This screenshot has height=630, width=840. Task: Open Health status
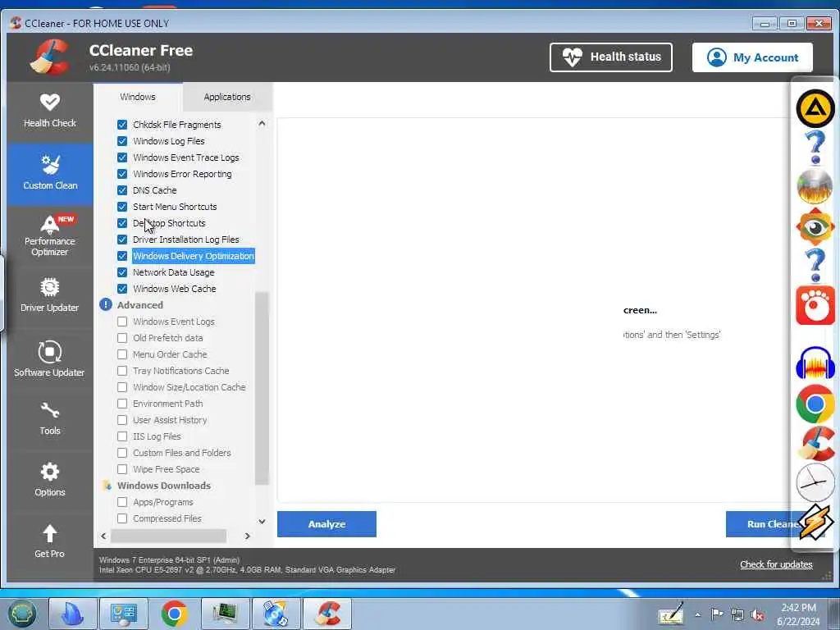click(x=610, y=57)
